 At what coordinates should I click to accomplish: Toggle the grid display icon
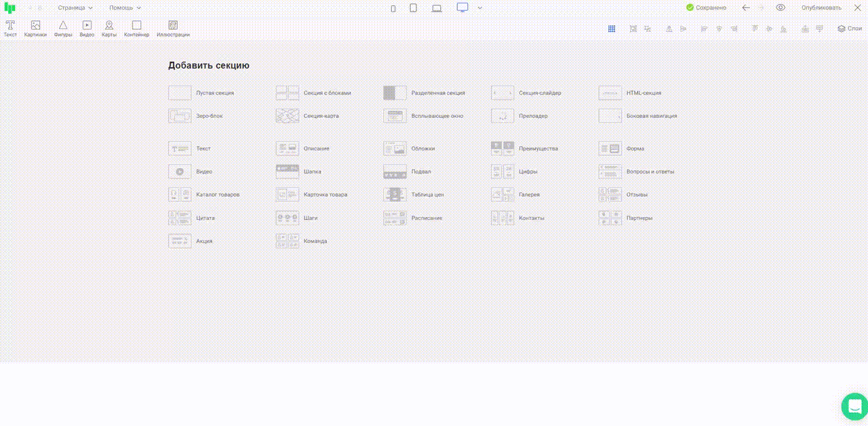(612, 28)
